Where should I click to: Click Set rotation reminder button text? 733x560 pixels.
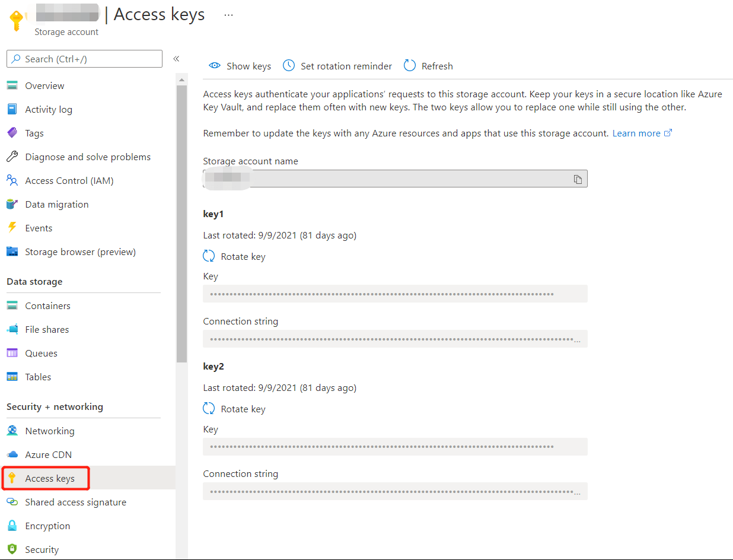coord(346,66)
